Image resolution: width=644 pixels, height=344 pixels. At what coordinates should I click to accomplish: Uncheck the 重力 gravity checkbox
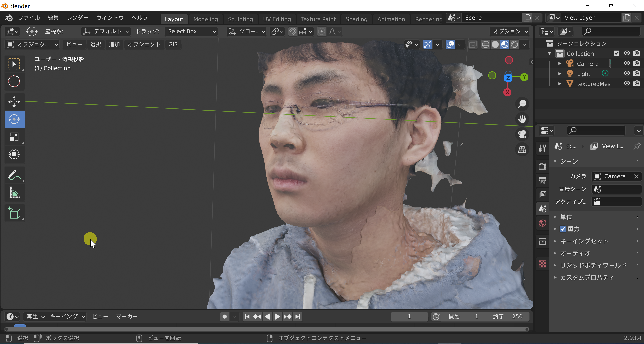(563, 229)
